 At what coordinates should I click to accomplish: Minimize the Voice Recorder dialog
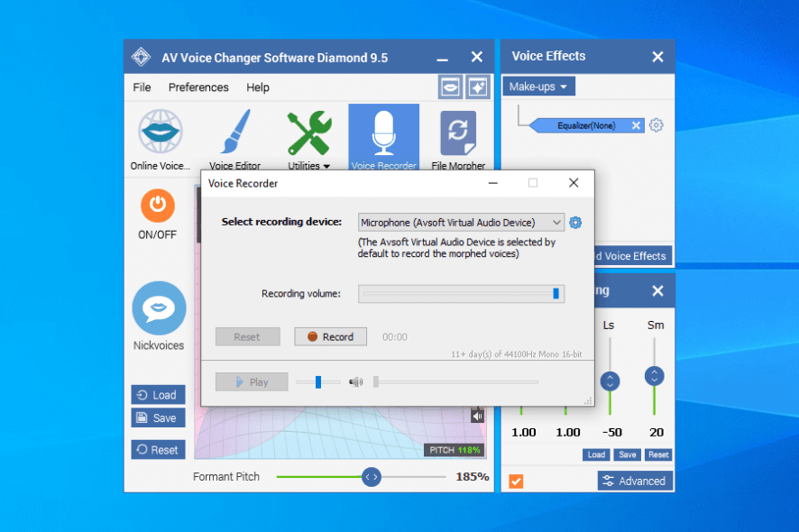tap(492, 183)
